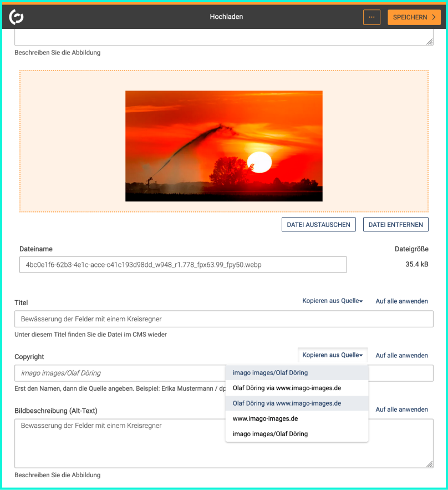Click resize handle of the top textarea
The height and width of the screenshot is (490, 448).
point(430,42)
